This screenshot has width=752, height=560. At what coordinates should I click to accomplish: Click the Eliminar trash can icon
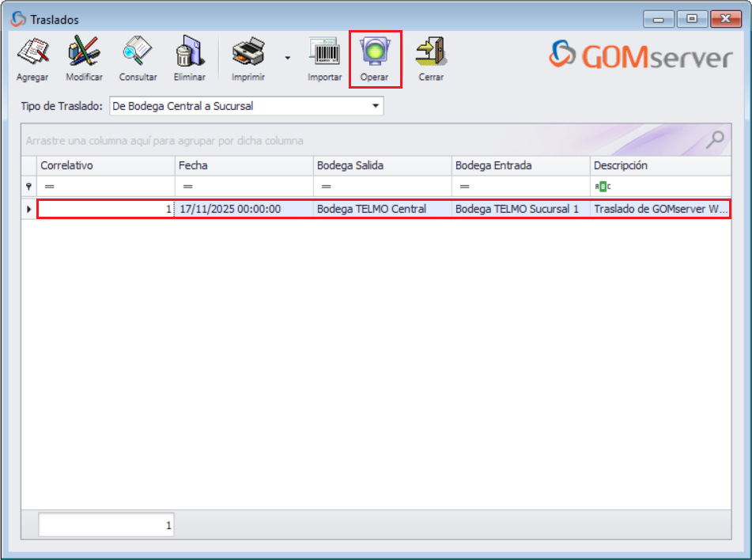(x=190, y=50)
